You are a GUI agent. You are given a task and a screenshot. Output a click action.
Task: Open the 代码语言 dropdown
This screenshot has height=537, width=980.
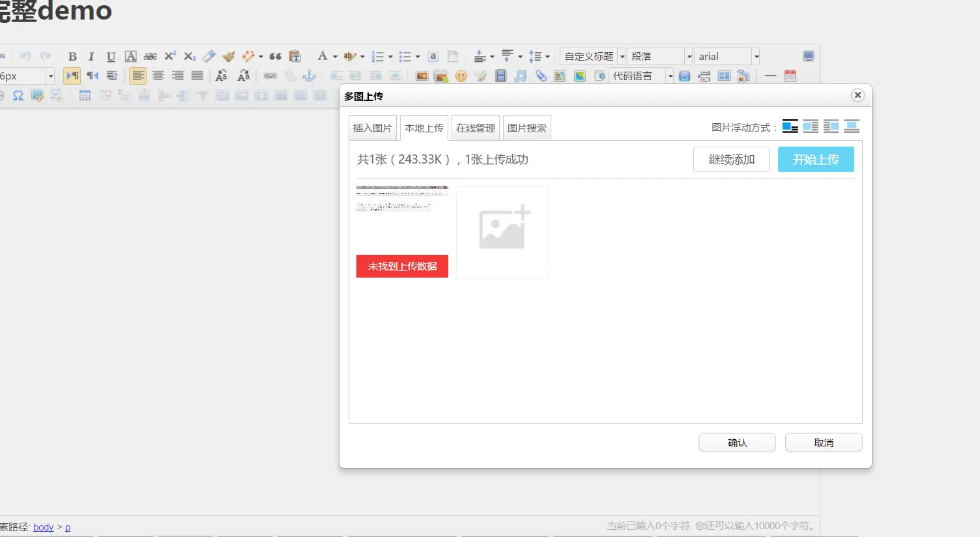641,76
